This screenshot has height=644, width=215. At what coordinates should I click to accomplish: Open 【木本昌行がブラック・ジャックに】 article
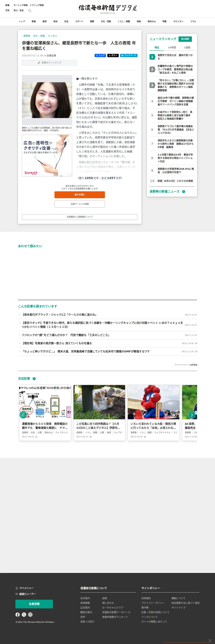coord(59,315)
